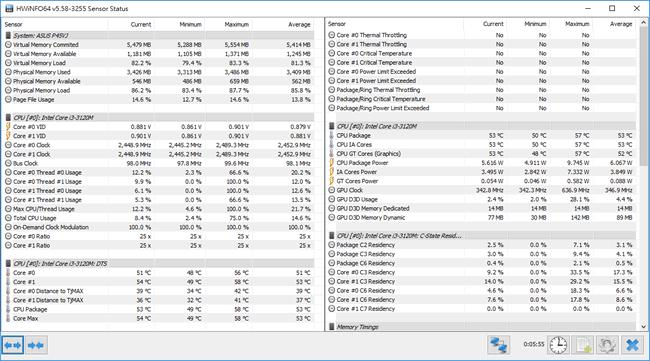
Task: Select the Core #0 Distance to TjMAX row
Action: [160, 291]
